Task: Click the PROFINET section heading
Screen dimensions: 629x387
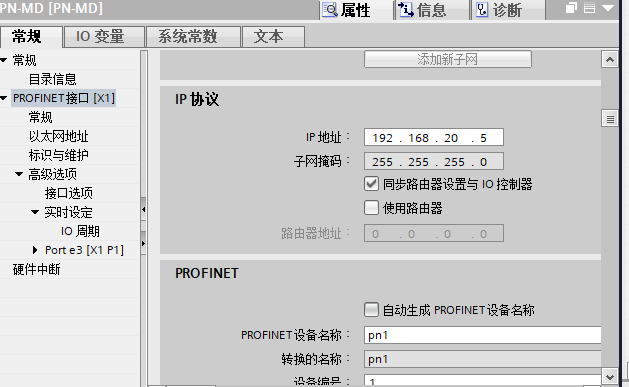Action: [x=207, y=274]
